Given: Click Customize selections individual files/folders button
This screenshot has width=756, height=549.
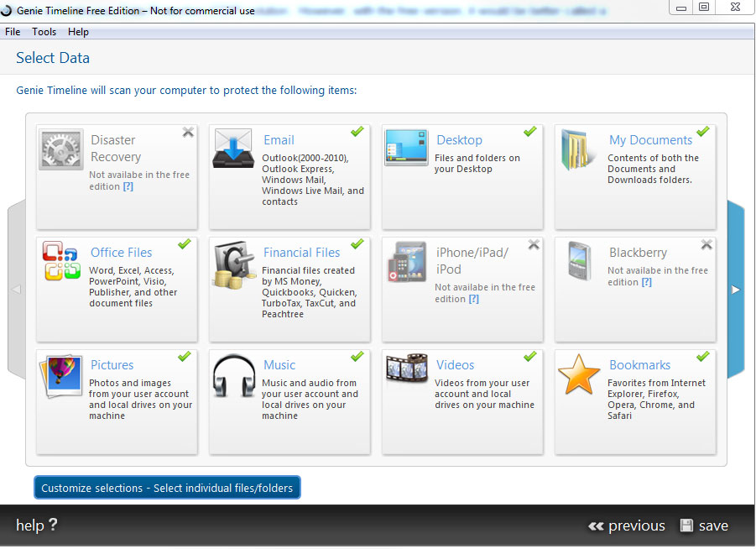Looking at the screenshot, I should (167, 488).
